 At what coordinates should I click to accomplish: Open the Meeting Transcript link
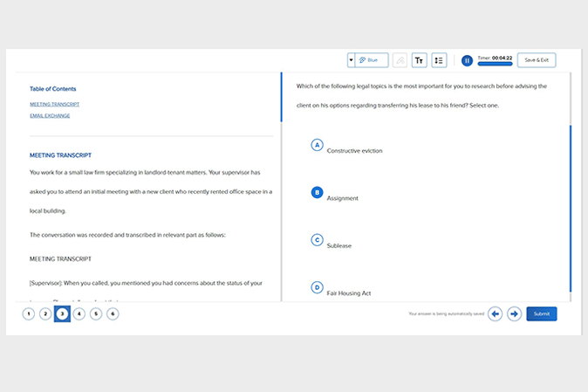(x=54, y=104)
